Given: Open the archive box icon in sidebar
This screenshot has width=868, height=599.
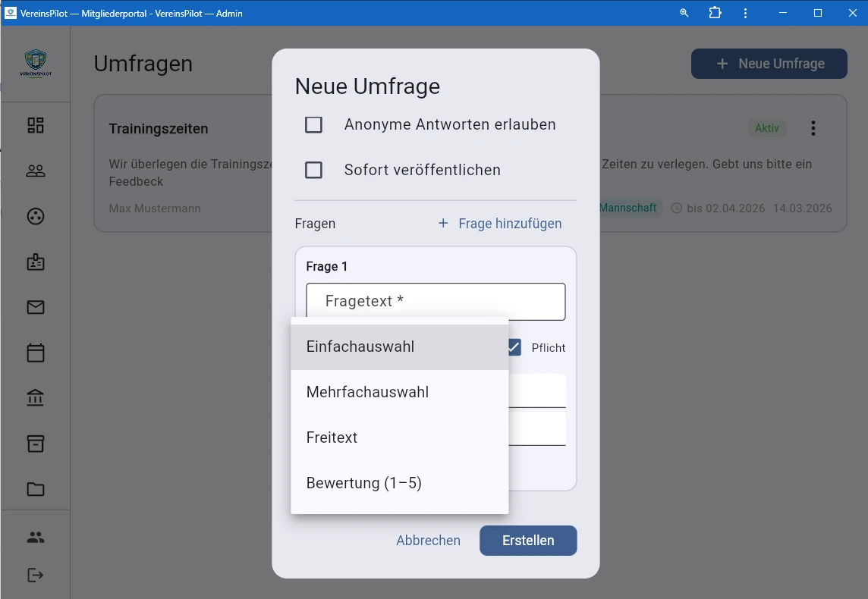Looking at the screenshot, I should click(x=35, y=444).
